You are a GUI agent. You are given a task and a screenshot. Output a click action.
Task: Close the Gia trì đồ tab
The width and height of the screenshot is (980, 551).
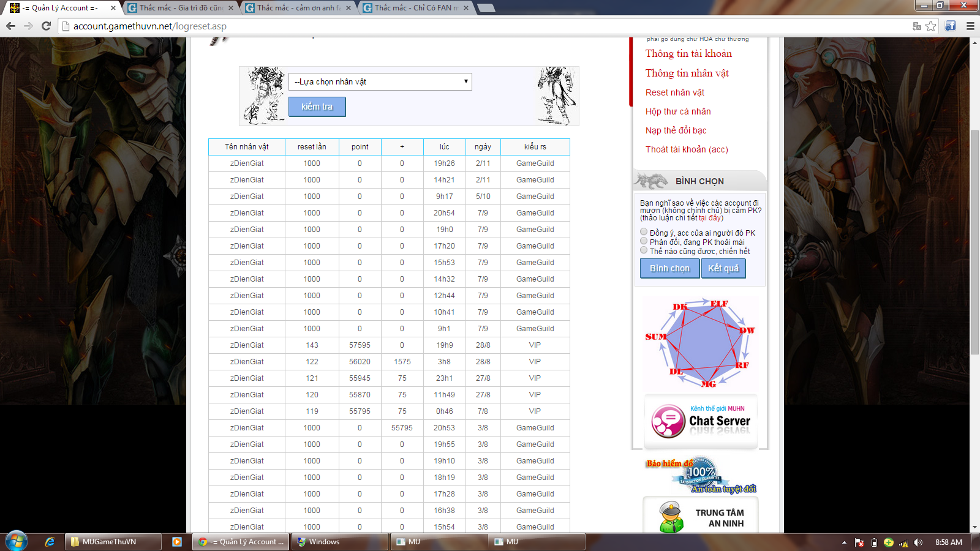(231, 8)
